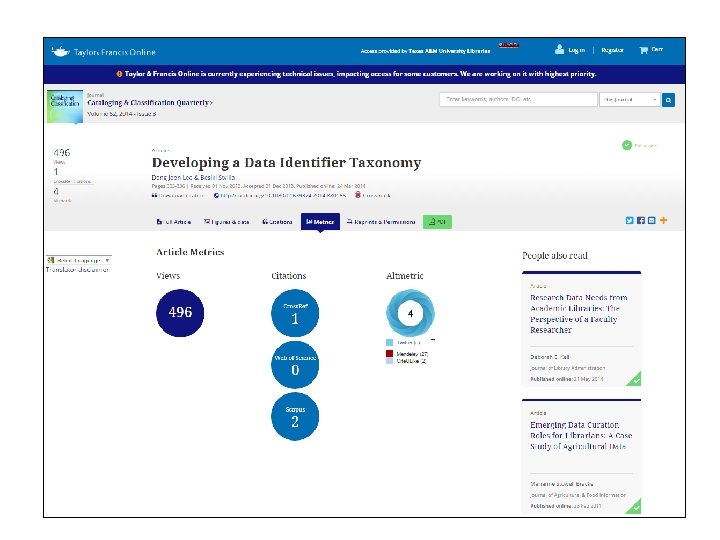Click the light blue Twitter legend swatch
The height and width of the screenshot is (540, 720).
389,343
